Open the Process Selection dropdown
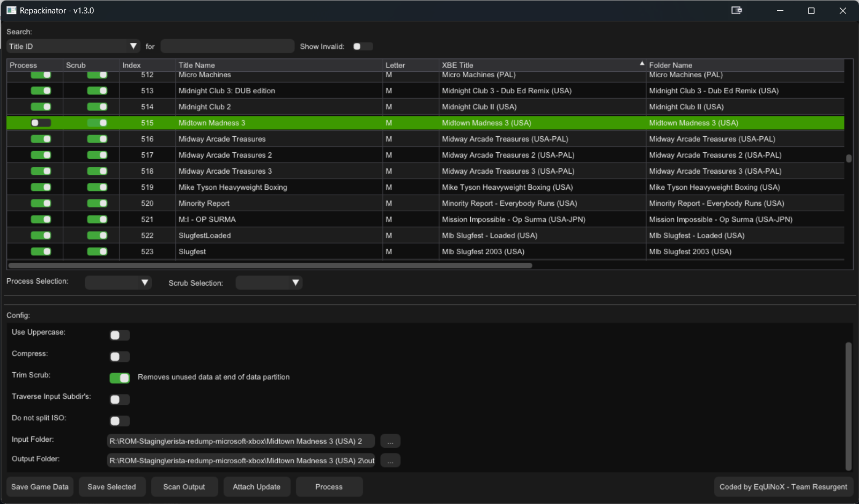 point(118,283)
